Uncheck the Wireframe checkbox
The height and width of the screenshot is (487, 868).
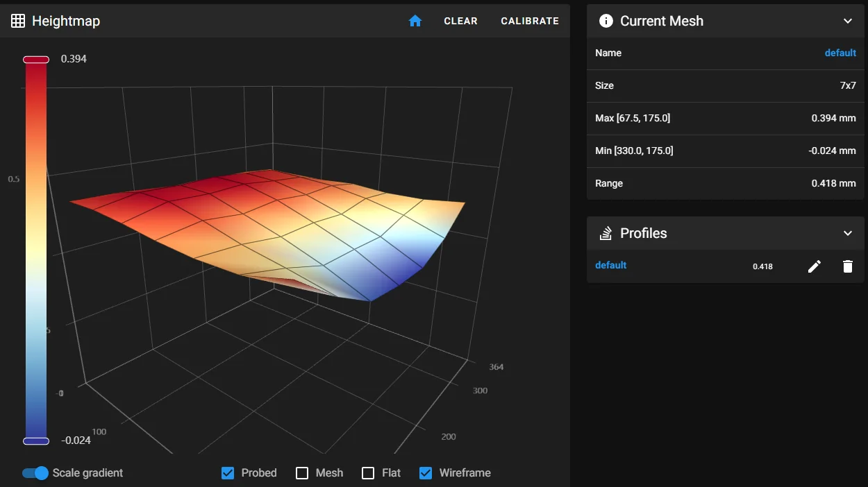[426, 473]
